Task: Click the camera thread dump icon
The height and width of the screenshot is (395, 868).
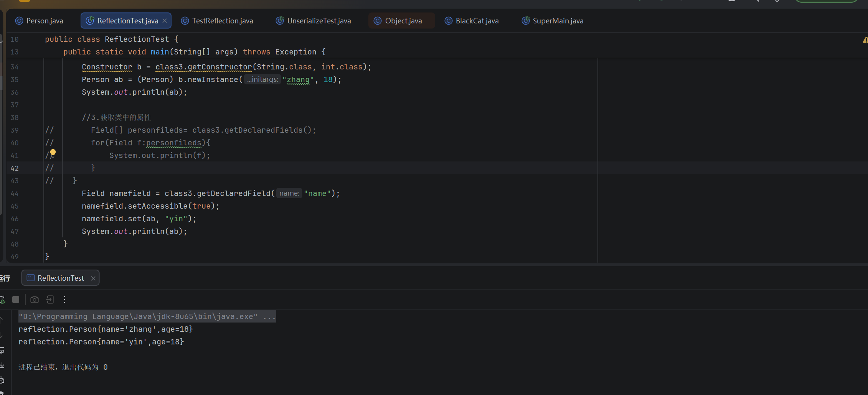Action: 35,300
